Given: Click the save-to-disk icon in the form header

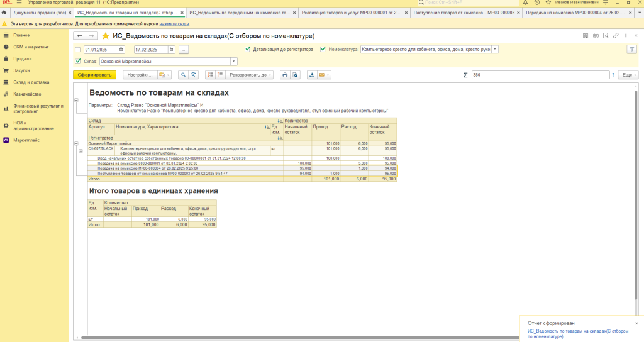Looking at the screenshot, I should coord(586,36).
